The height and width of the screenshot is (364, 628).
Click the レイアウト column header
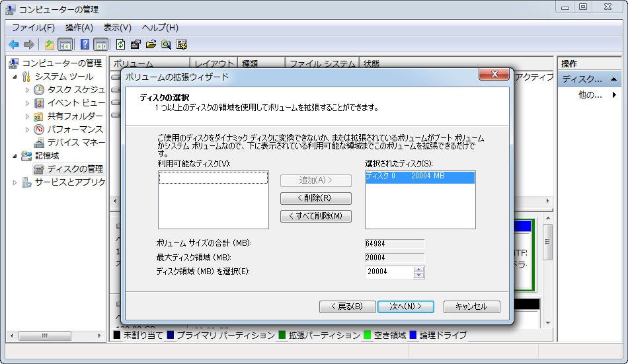pos(214,63)
